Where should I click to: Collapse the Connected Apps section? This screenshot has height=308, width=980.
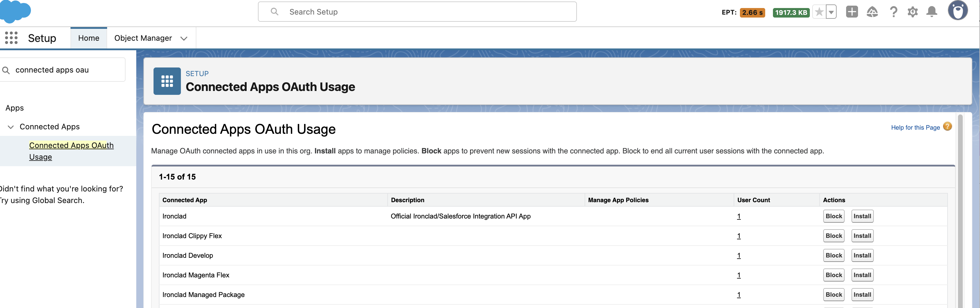tap(10, 127)
